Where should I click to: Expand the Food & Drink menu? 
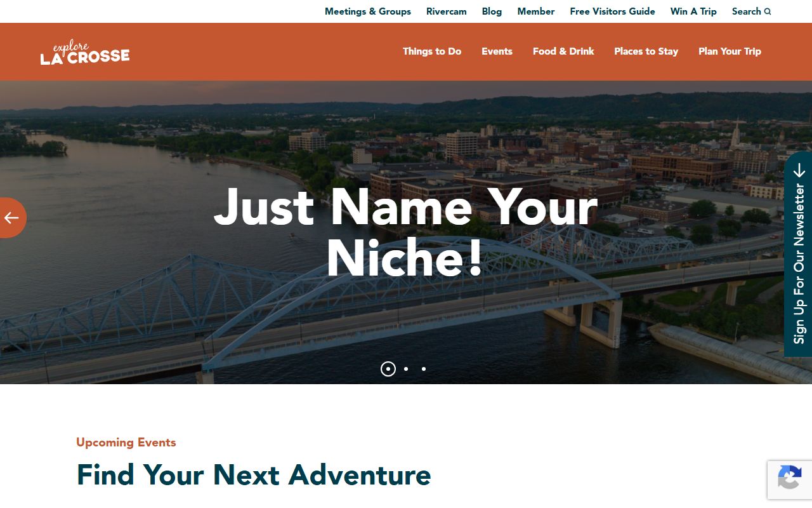pyautogui.click(x=563, y=51)
